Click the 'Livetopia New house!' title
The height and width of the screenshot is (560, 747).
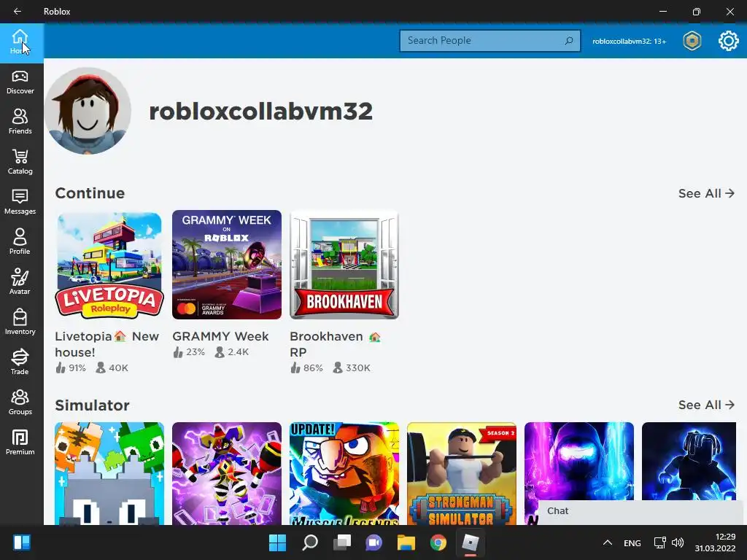click(x=107, y=344)
